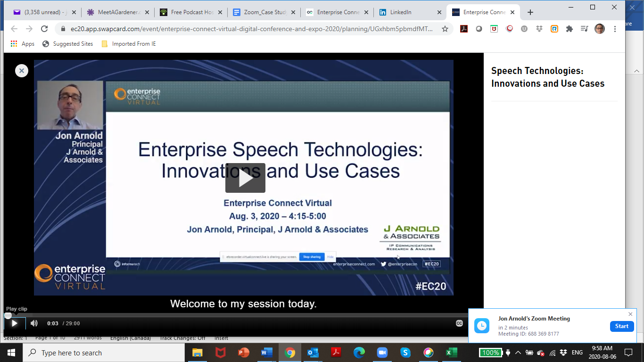Image resolution: width=644 pixels, height=362 pixels.
Task: Click the English (Canada) language in Word status bar
Action: pos(131,338)
